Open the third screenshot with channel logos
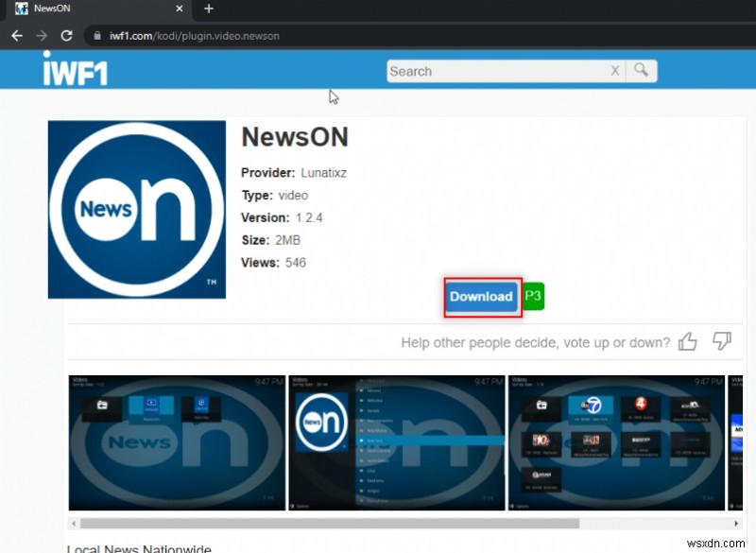 click(x=617, y=442)
